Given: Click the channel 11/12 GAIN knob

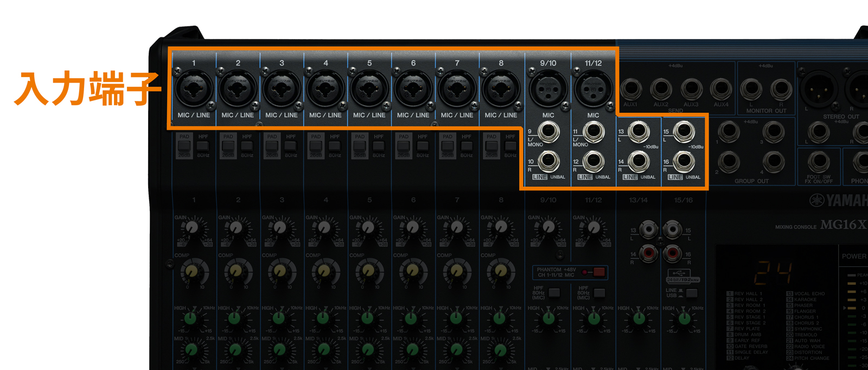Looking at the screenshot, I should tap(593, 227).
